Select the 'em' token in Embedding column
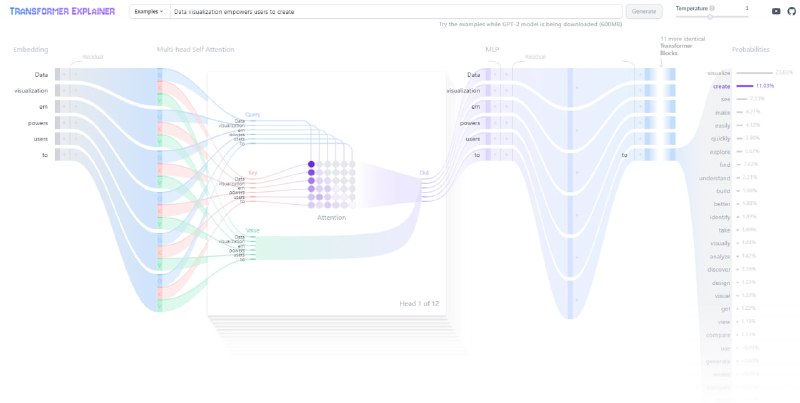Viewport: 800px width, 403px height. 44,107
